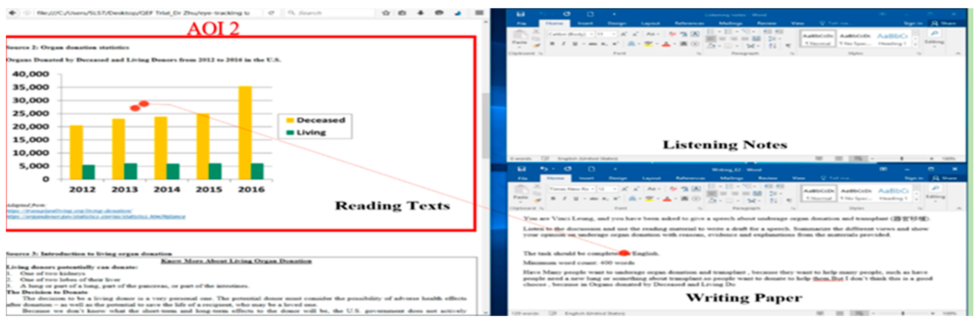Click the Writing Paper zoom slider
The height and width of the screenshot is (326, 980).
[x=903, y=314]
